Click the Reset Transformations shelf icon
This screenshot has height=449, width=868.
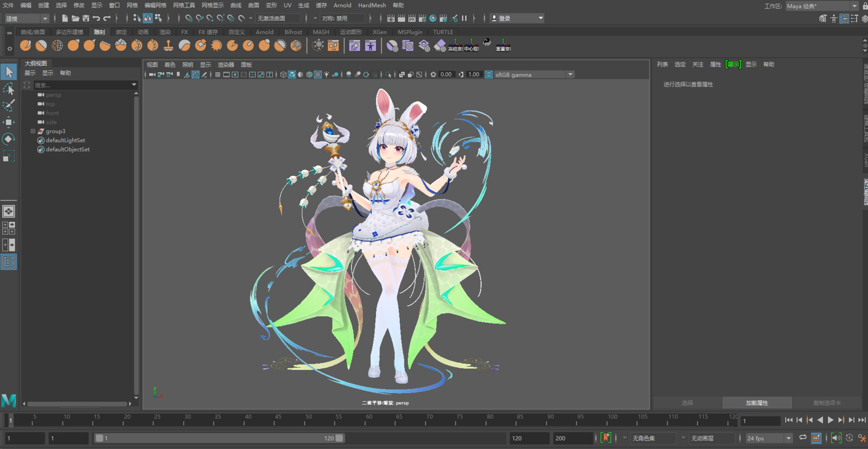pyautogui.click(x=503, y=46)
